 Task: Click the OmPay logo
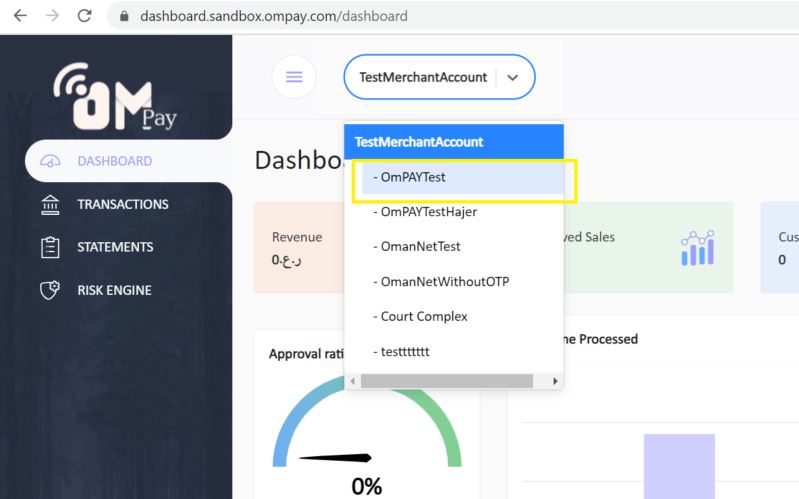[115, 96]
